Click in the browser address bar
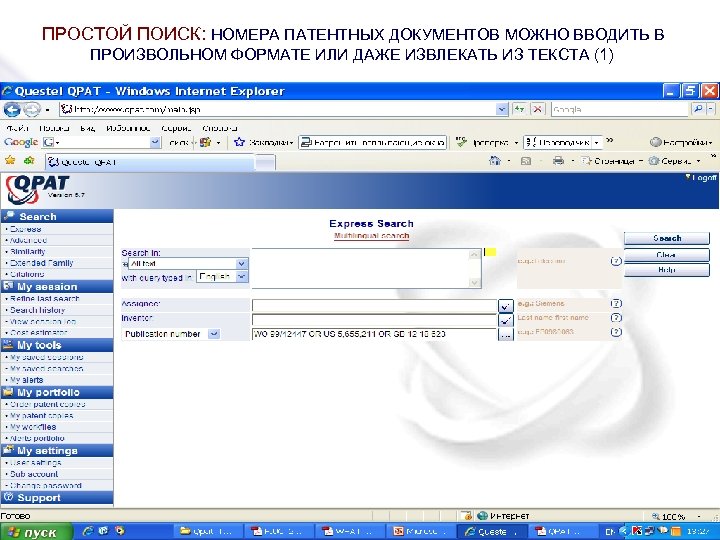The width and height of the screenshot is (720, 540). click(x=278, y=109)
